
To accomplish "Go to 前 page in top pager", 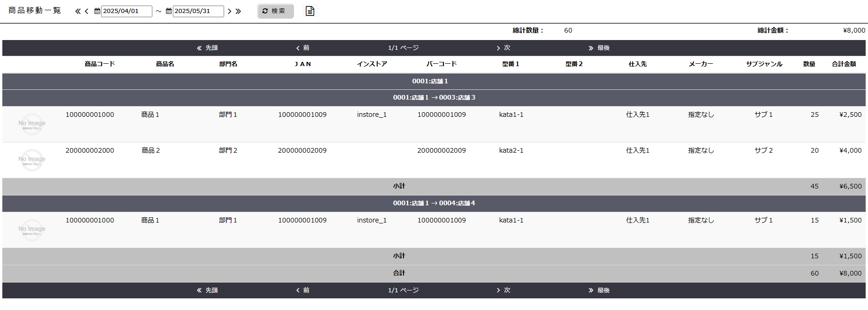I will click(x=303, y=48).
